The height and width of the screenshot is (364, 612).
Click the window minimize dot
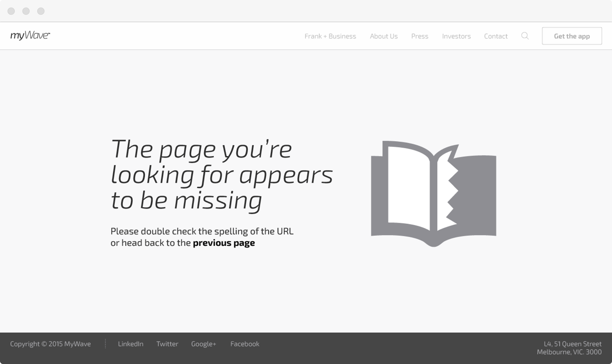coord(26,11)
